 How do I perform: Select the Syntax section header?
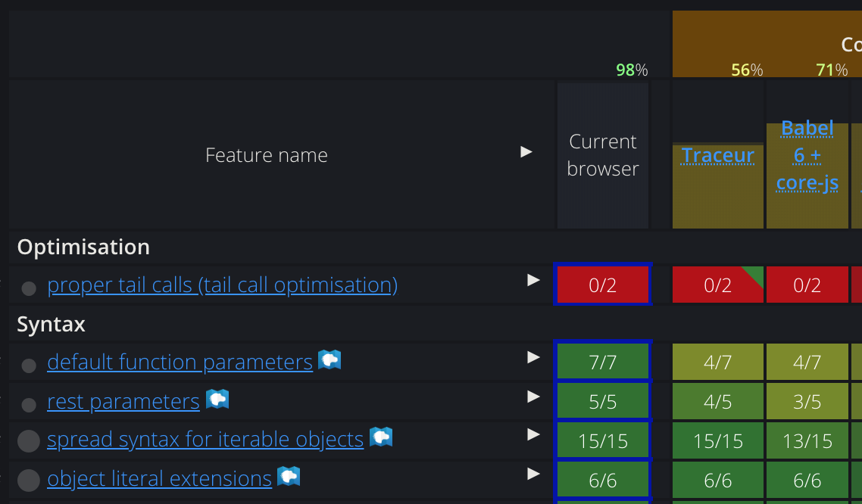(x=51, y=324)
